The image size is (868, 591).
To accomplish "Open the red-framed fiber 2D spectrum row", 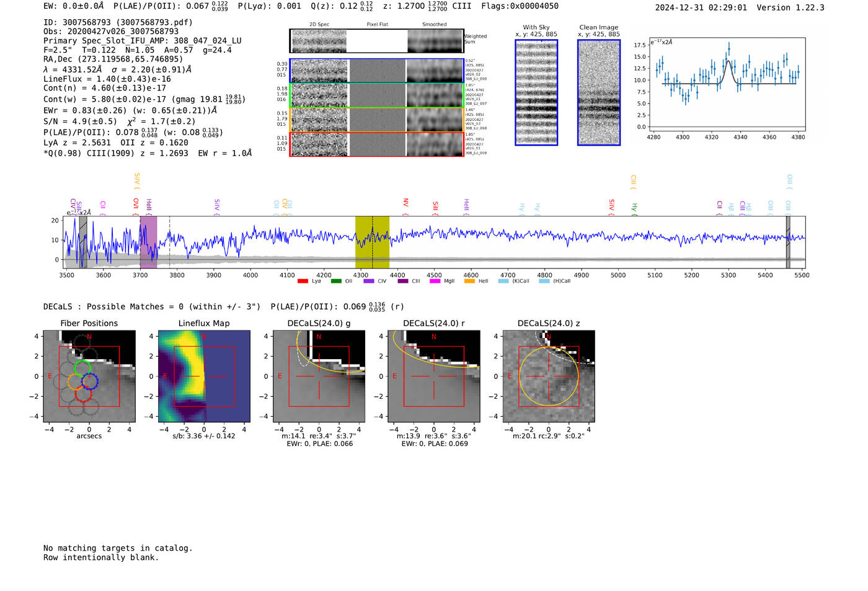I will pyautogui.click(x=376, y=144).
